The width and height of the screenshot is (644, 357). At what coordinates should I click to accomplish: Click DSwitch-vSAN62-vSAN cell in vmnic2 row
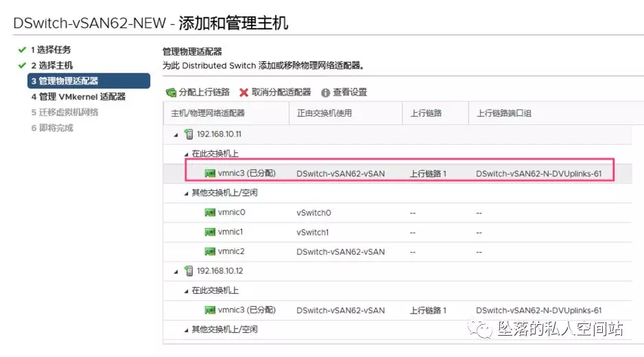[x=340, y=252]
